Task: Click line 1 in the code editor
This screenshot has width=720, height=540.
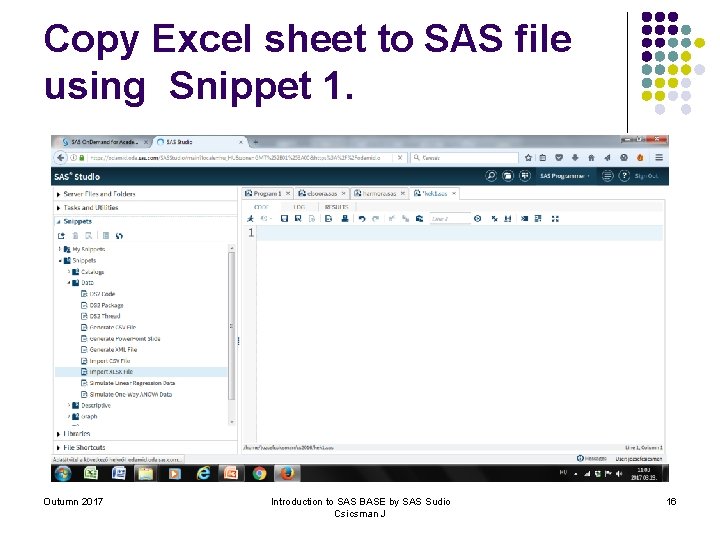Action: [459, 233]
